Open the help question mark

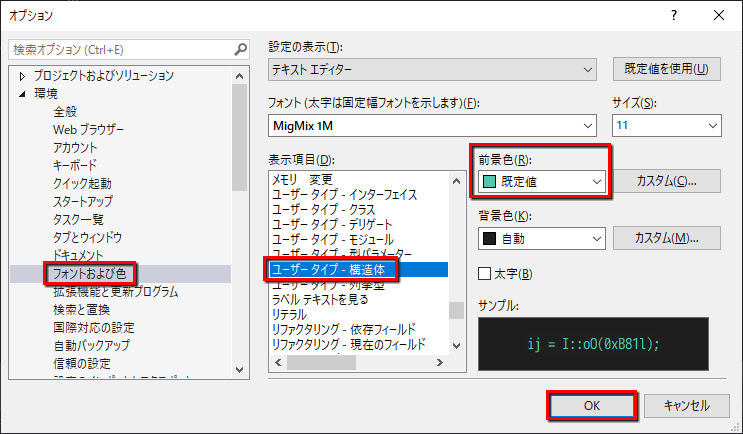click(x=674, y=15)
